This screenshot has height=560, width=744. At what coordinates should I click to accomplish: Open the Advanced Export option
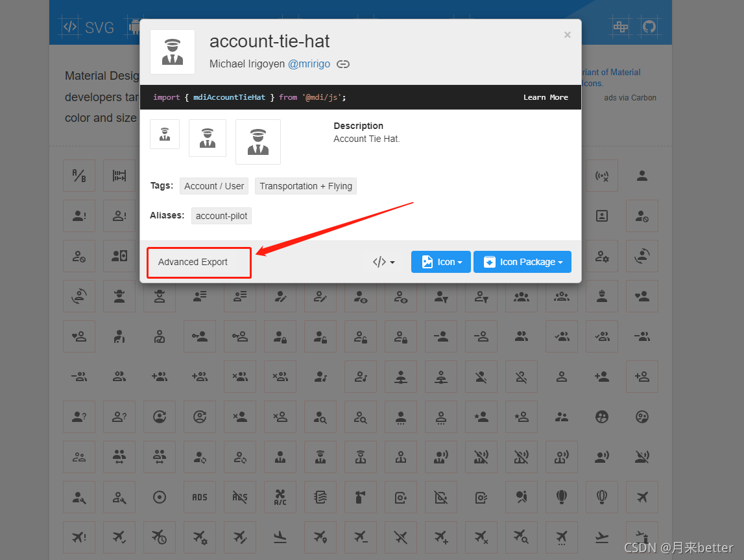click(198, 262)
